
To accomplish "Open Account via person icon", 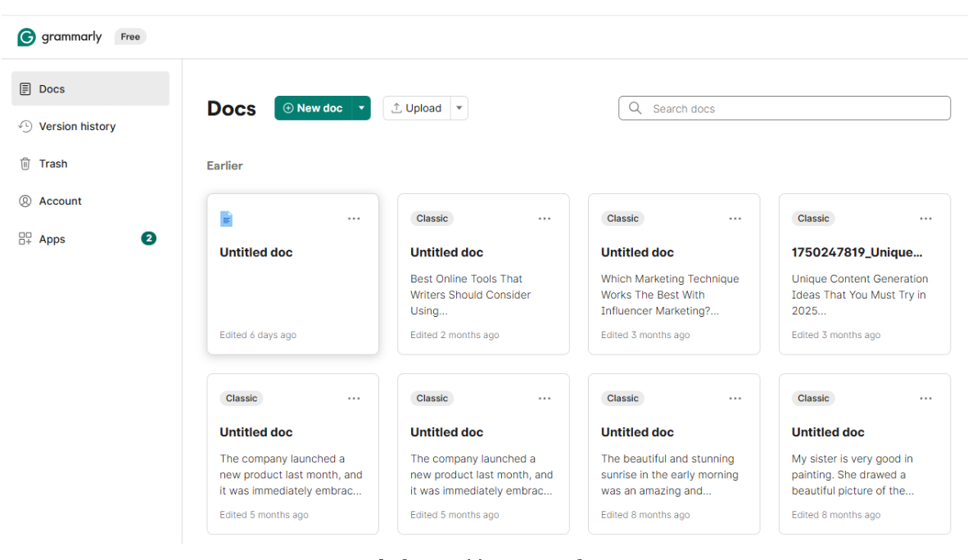I will pyautogui.click(x=25, y=201).
